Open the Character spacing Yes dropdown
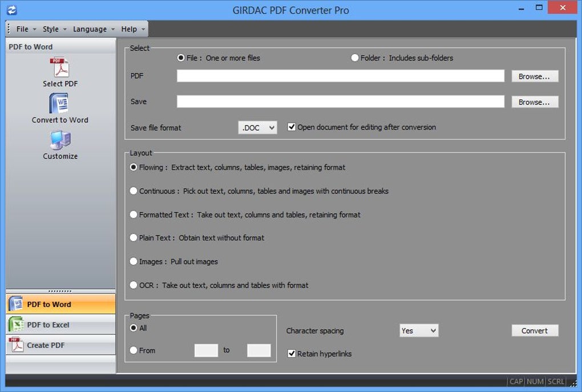Viewport: 582px width, 392px height. [x=419, y=330]
